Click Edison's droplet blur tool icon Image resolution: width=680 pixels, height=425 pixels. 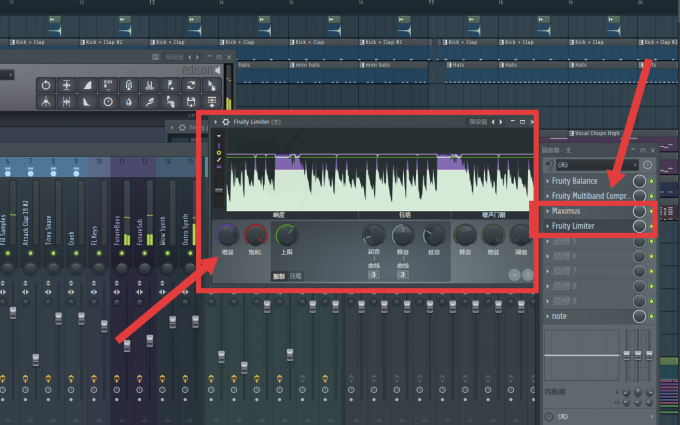(129, 101)
